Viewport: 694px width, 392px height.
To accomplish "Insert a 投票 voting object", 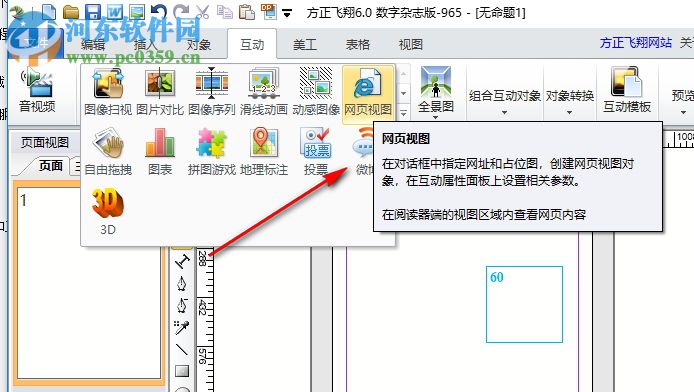I will (316, 152).
